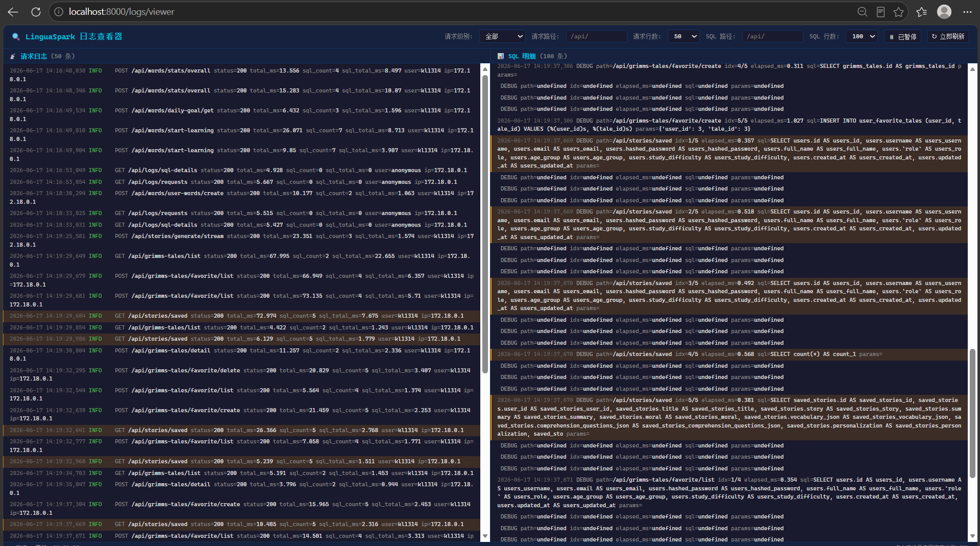Image resolution: width=980 pixels, height=546 pixels.
Task: Select the /api/words/daily-goal/get log row
Action: click(242, 115)
